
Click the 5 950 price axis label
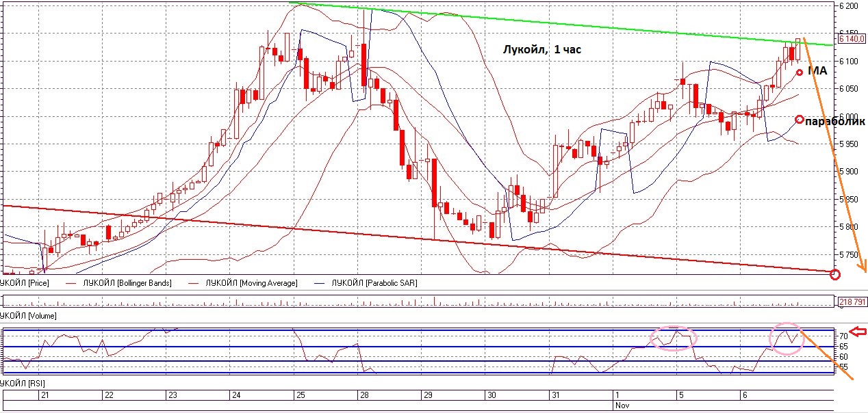click(x=847, y=144)
